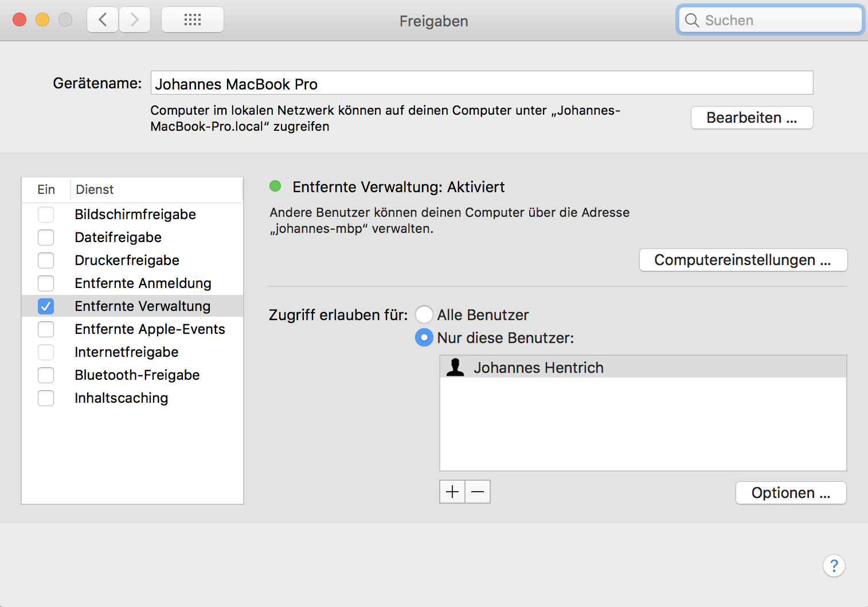
Task: Click the back arrow in the toolbar
Action: (103, 20)
